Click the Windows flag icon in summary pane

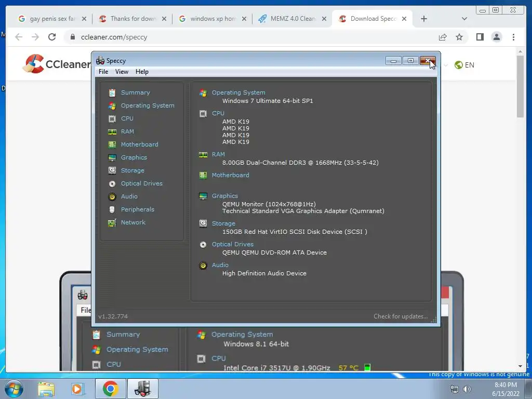click(x=203, y=93)
